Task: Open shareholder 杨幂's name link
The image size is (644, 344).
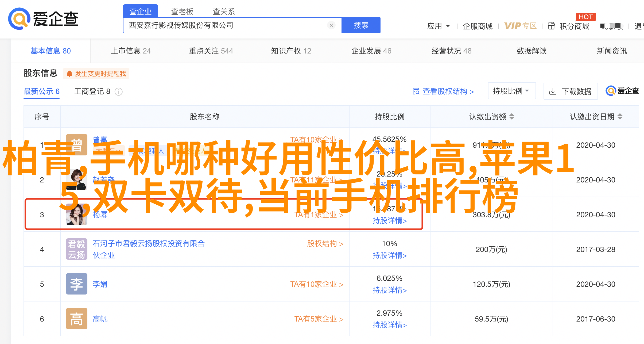Action: 100,215
